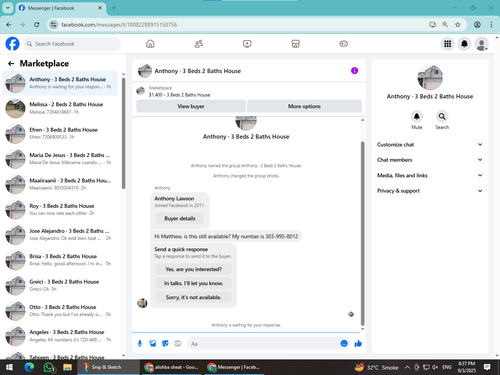The image size is (500, 375).
Task: Click the Search Facebook field
Action: pyautogui.click(x=72, y=44)
